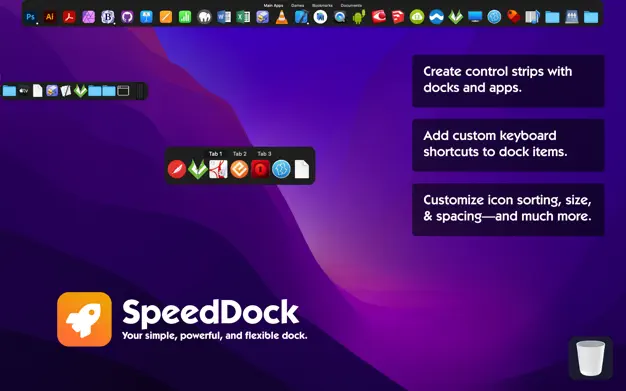Click the blue wave circle icon
Viewport: 626px width, 391px height.
coord(436,17)
